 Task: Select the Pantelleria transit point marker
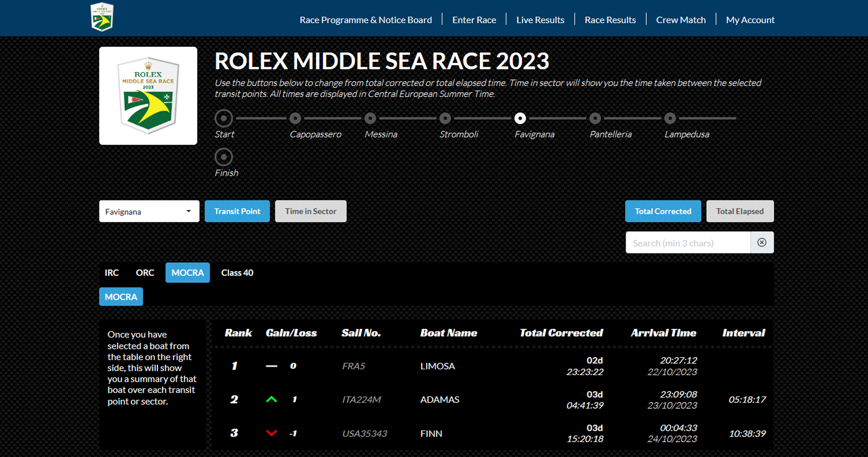[595, 118]
